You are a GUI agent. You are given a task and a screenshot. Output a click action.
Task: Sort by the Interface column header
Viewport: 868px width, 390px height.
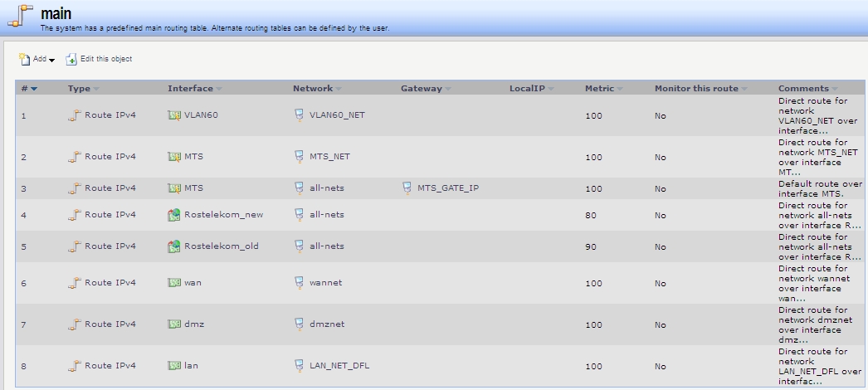pyautogui.click(x=194, y=89)
